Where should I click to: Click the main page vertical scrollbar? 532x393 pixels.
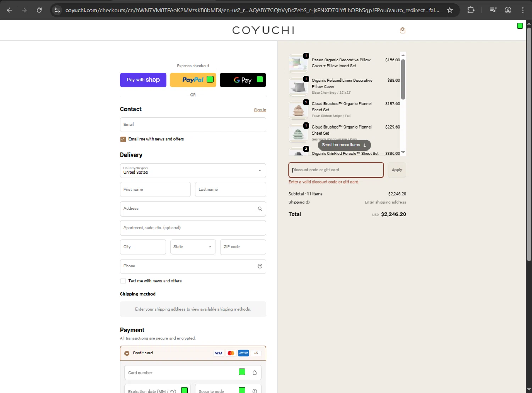(529, 144)
